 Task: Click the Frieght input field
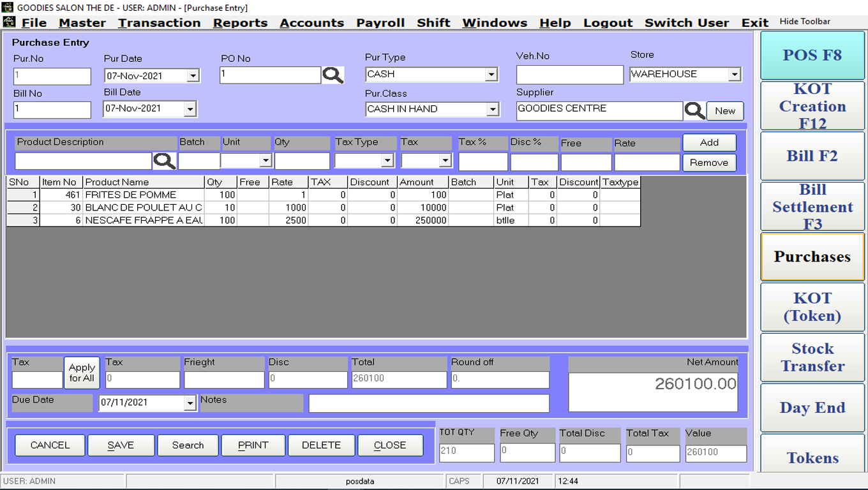224,380
